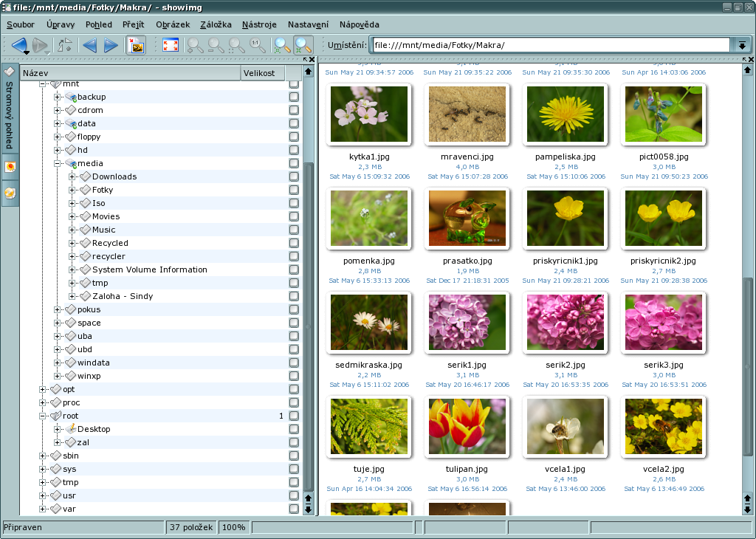Show the previous image
This screenshot has height=539, width=756.
tap(89, 45)
